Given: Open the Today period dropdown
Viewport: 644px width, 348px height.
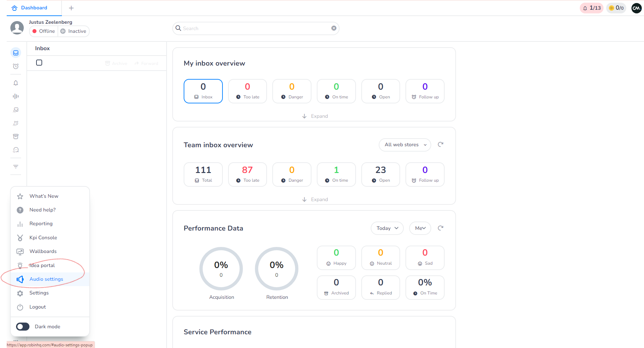Looking at the screenshot, I should (387, 228).
